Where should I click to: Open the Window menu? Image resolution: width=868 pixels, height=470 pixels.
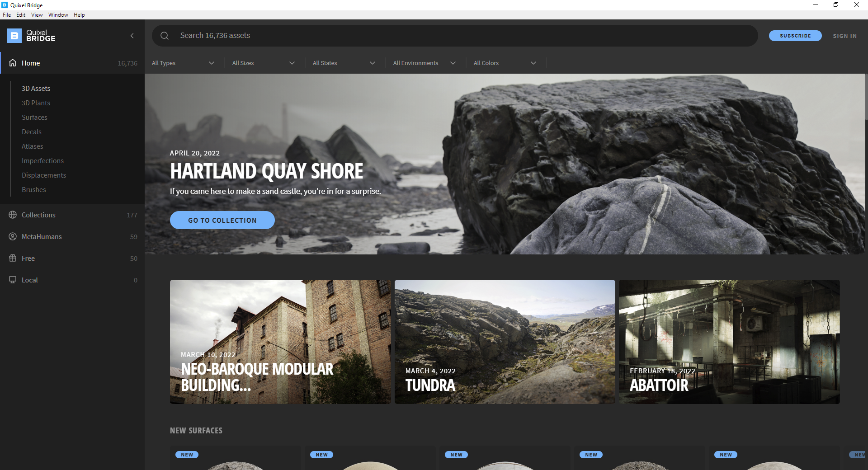pos(58,15)
